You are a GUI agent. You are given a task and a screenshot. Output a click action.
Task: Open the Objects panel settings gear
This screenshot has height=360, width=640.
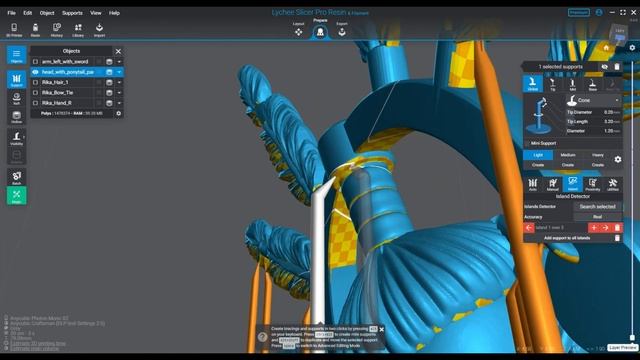pos(118,113)
